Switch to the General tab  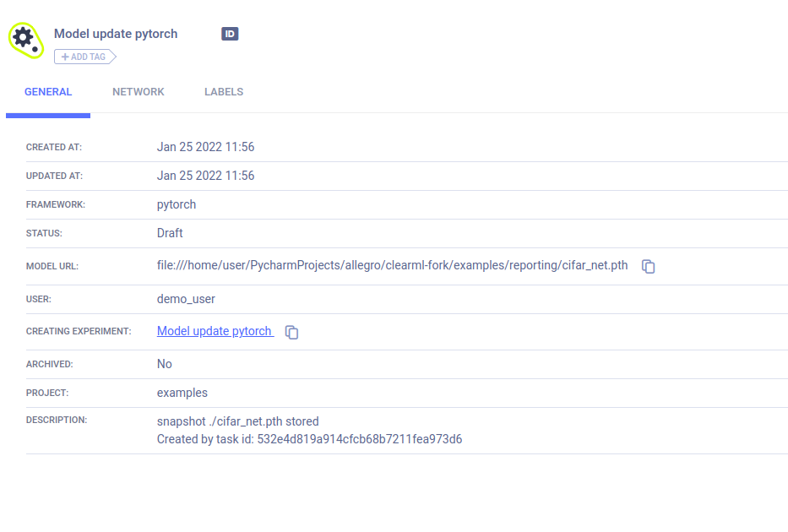(x=48, y=92)
